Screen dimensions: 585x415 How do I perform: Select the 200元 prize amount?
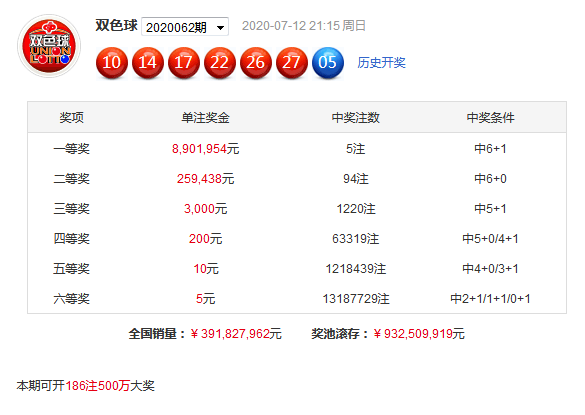pos(205,238)
